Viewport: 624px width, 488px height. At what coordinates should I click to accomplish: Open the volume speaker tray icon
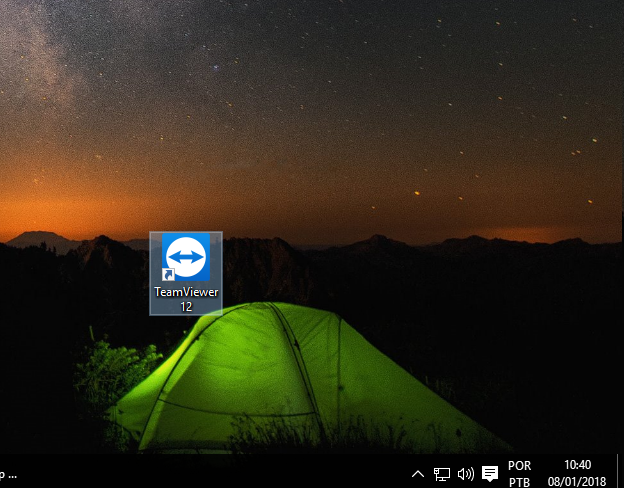tap(465, 473)
